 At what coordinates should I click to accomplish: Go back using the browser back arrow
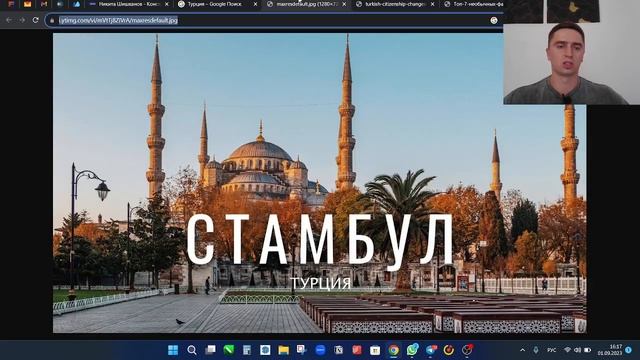click(x=9, y=20)
